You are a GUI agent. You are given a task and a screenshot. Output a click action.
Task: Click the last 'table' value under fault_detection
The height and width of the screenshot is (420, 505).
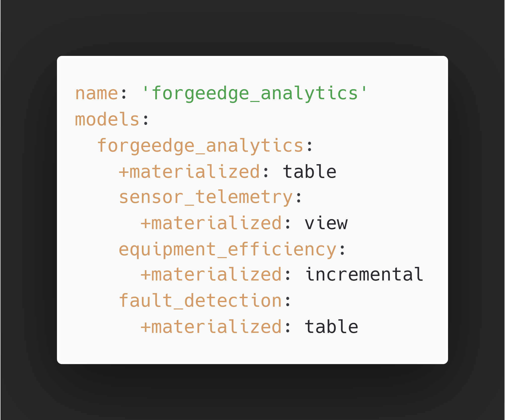tap(331, 327)
